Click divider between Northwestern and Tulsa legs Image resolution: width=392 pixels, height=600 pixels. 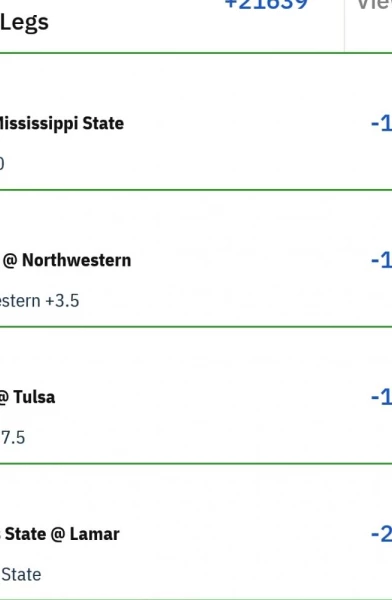(196, 327)
